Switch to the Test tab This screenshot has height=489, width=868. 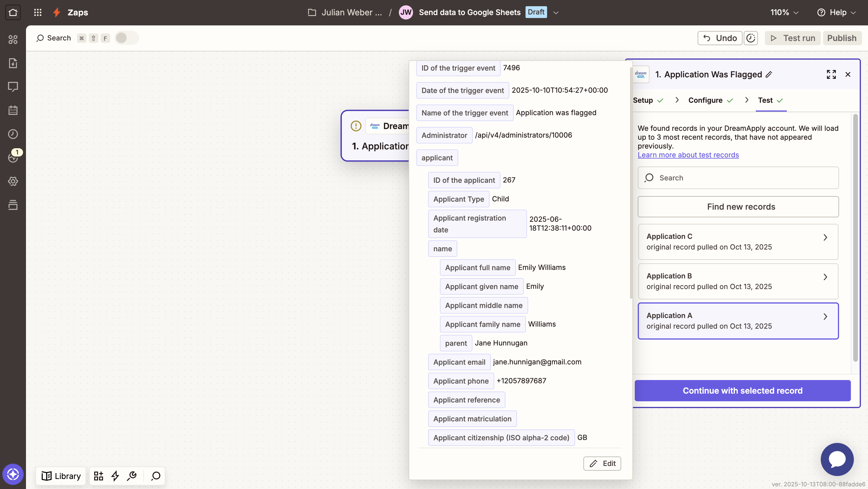click(771, 100)
